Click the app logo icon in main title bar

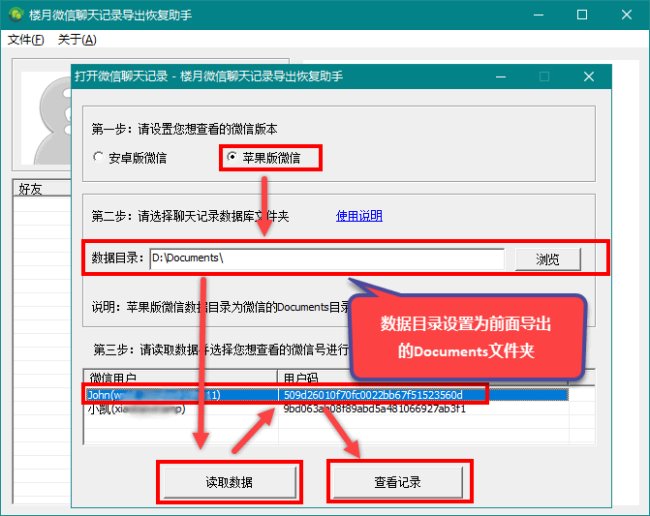(x=16, y=15)
